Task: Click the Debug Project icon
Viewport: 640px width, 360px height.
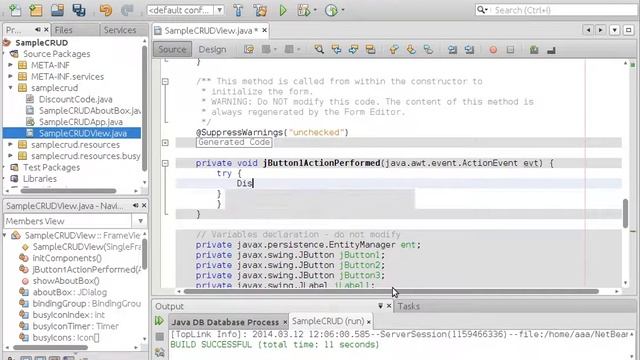Action: tap(304, 10)
